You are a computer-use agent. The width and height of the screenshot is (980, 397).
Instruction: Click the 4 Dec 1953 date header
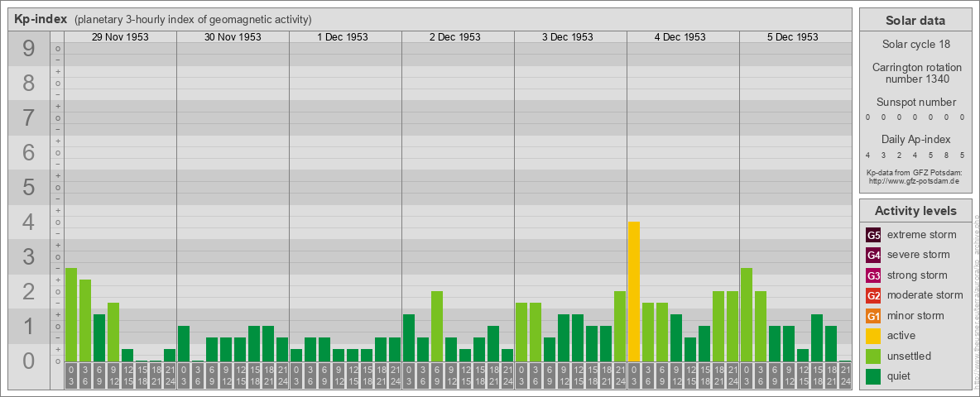tap(680, 37)
